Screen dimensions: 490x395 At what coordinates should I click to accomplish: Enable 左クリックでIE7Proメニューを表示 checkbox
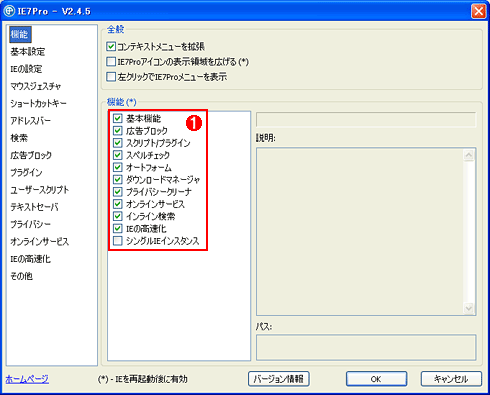(x=111, y=77)
